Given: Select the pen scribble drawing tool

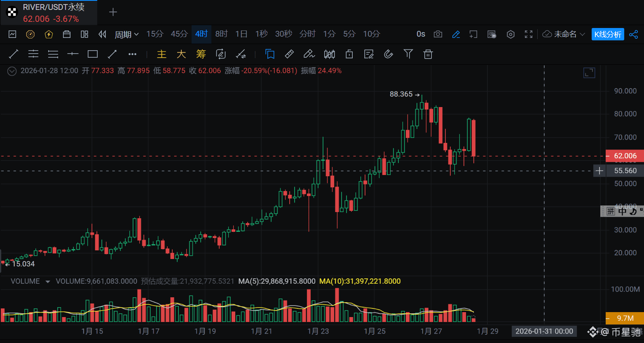Looking at the screenshot, I should tap(309, 54).
